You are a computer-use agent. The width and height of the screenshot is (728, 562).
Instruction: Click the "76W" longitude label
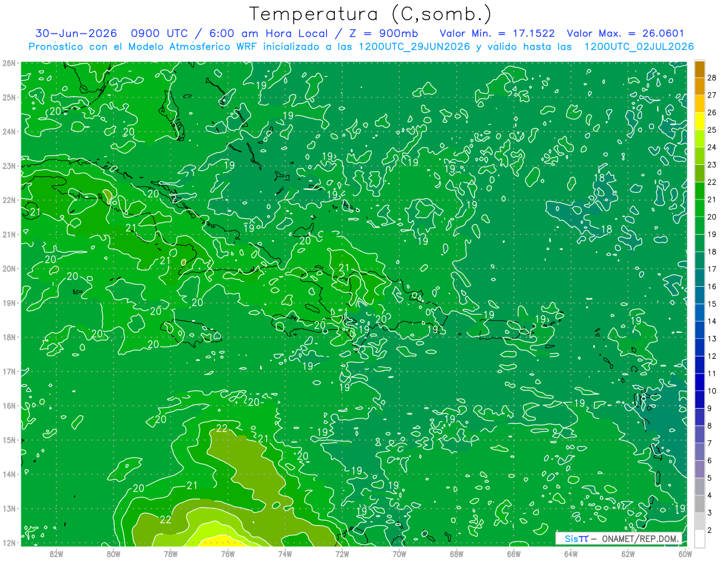227,553
